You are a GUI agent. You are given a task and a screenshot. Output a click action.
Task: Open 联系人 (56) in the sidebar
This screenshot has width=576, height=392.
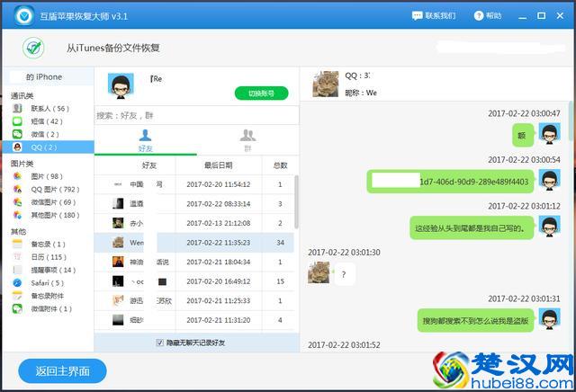pos(49,109)
